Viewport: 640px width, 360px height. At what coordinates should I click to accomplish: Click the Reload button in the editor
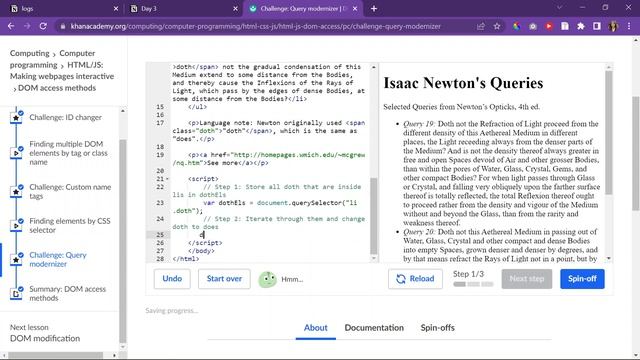pos(415,279)
